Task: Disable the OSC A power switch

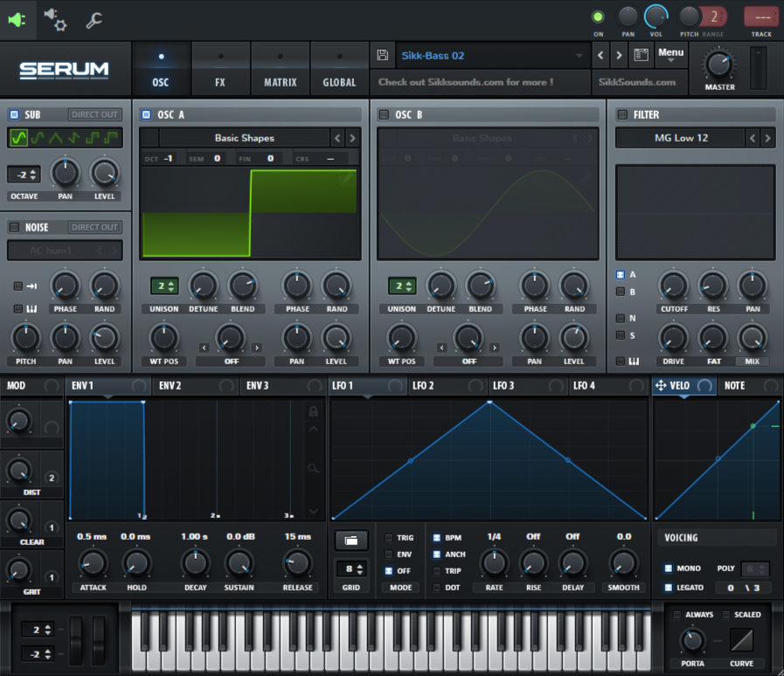Action: [x=147, y=115]
